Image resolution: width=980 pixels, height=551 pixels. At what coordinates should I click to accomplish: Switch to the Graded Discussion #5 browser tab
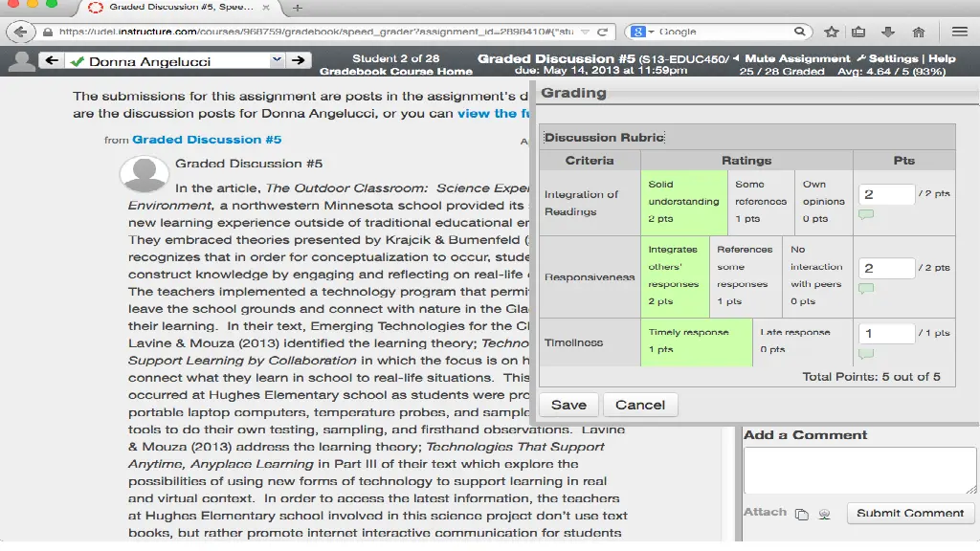tap(182, 8)
